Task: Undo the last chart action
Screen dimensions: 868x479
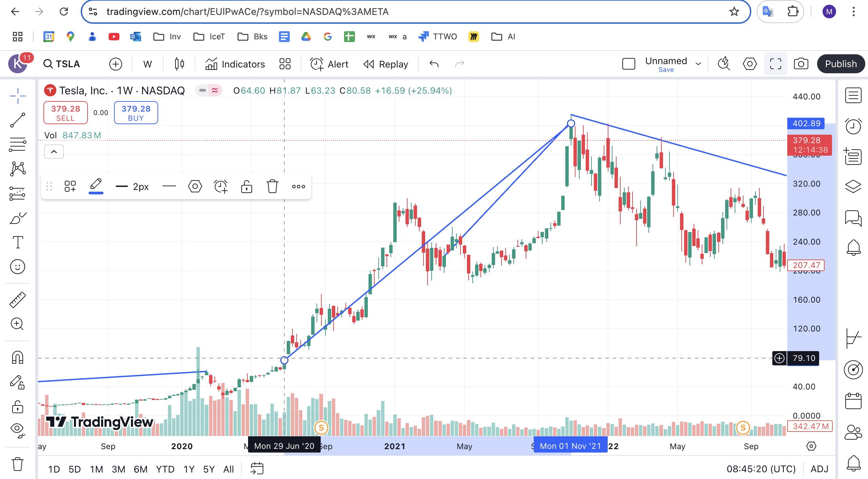Action: pos(434,64)
